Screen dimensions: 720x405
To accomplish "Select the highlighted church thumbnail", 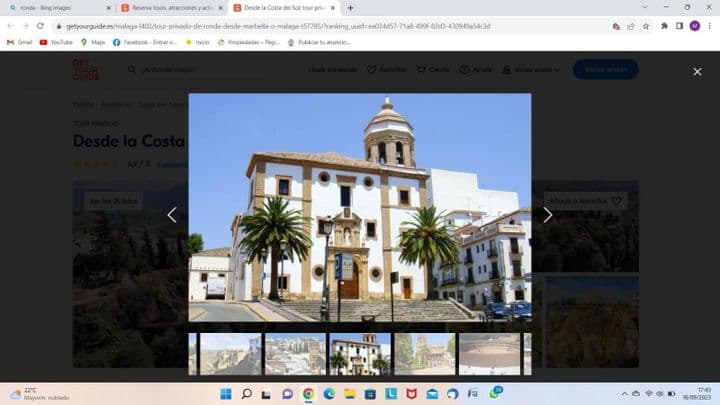I will (x=360, y=354).
